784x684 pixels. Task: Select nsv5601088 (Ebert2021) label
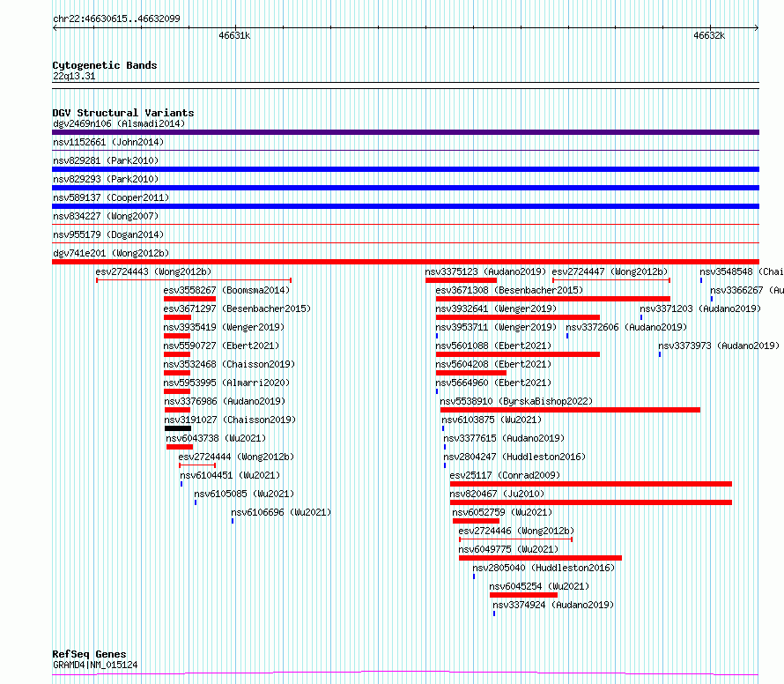493,346
